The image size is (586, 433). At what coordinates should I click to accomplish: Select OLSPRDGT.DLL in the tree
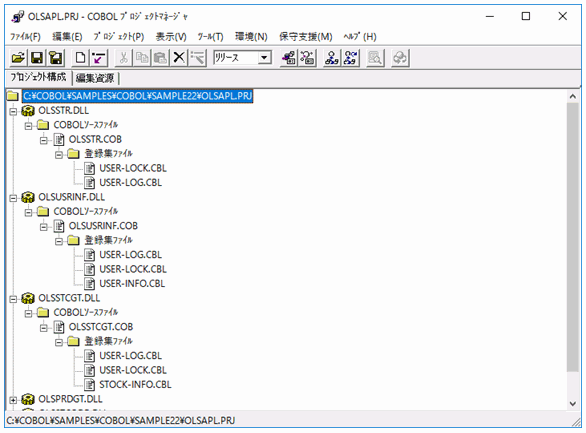[x=70, y=399]
